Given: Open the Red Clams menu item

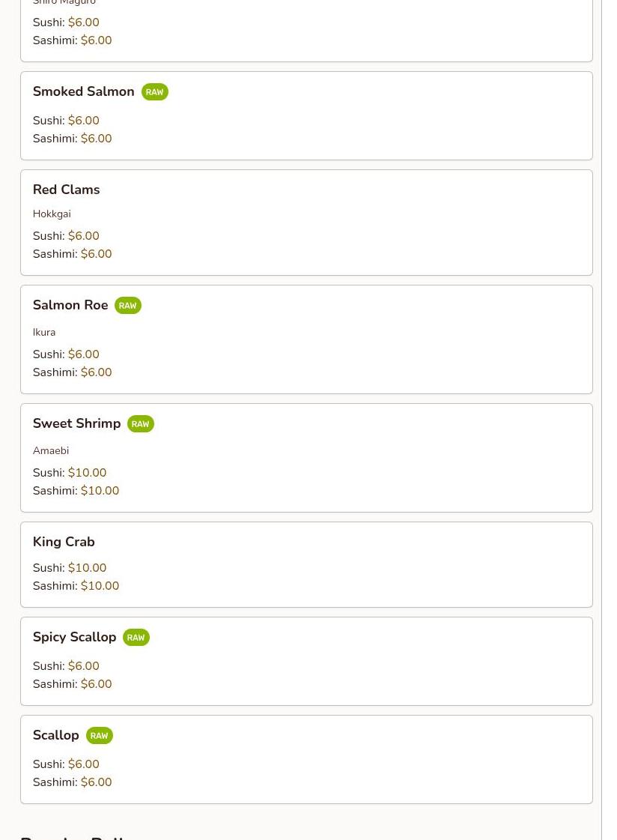Looking at the screenshot, I should coord(66,190).
